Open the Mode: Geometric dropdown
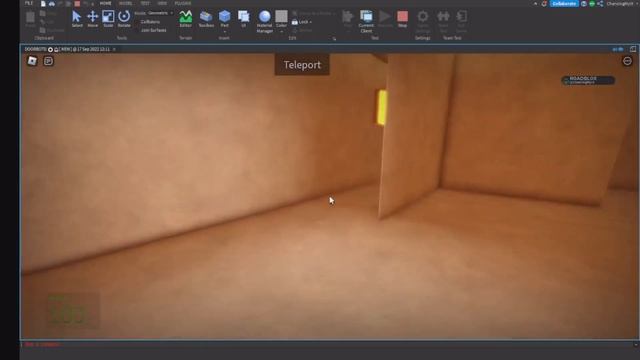This screenshot has width=640, height=360. pyautogui.click(x=153, y=13)
